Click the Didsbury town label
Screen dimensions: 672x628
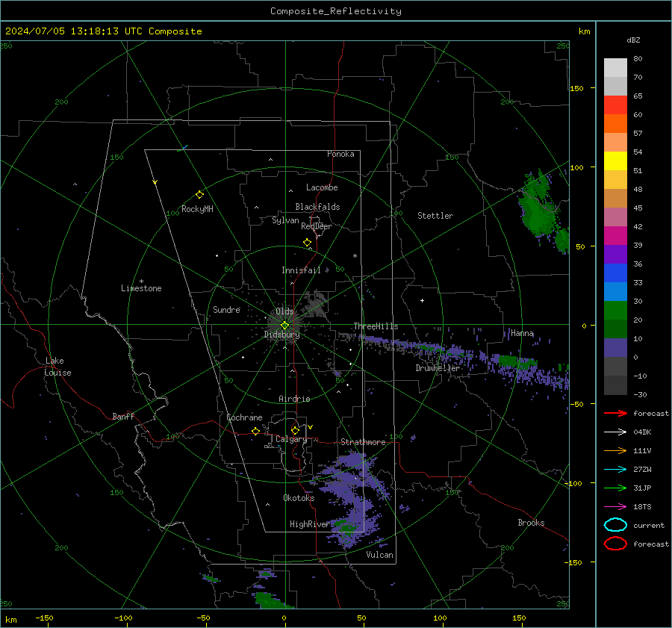(x=281, y=335)
